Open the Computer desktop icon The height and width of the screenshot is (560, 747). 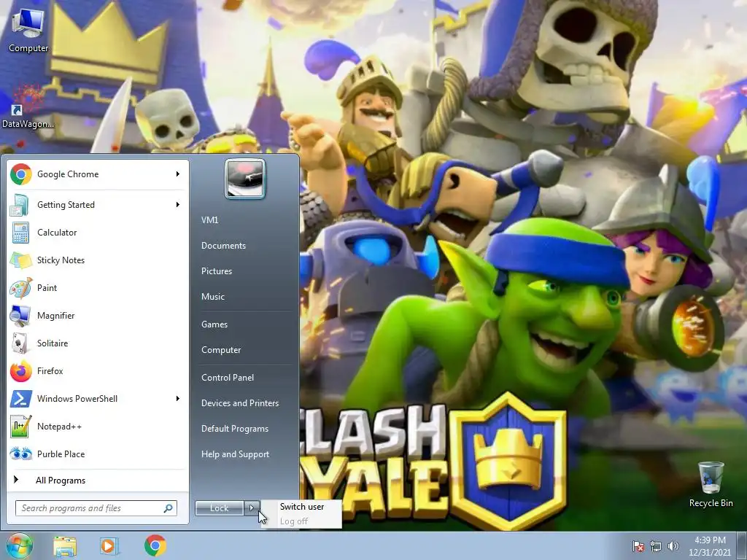coord(28,29)
